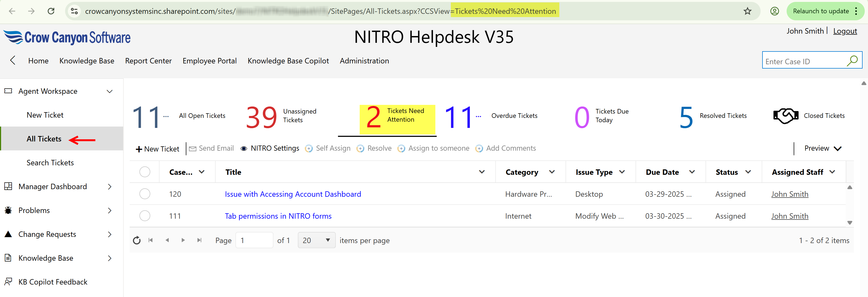
Task: Switch to the Tickets Need Attention view
Action: click(397, 119)
